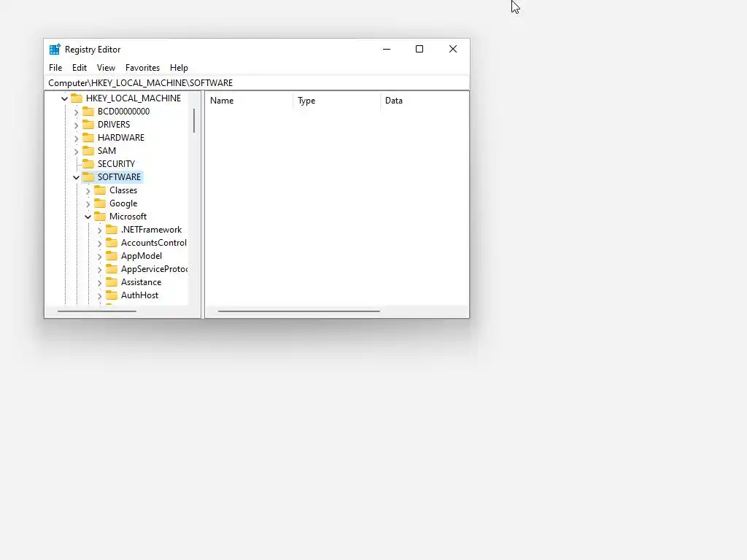
Task: Select the AccountsControl key label
Action: click(153, 243)
